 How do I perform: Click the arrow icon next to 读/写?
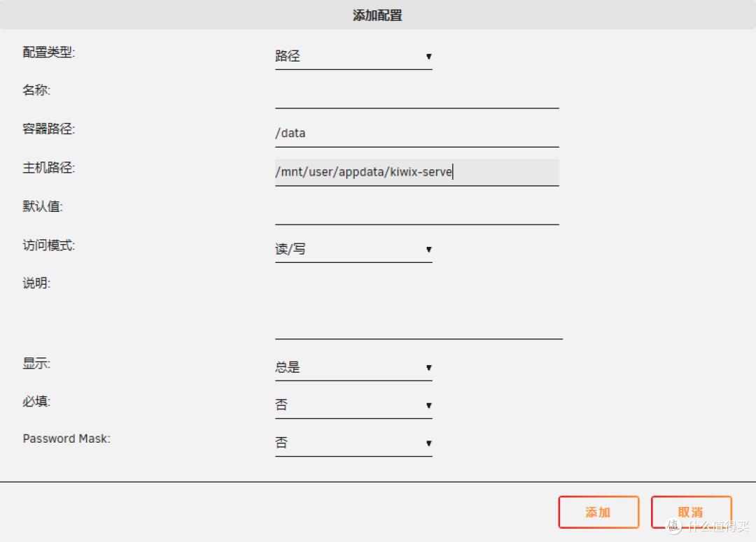pos(428,250)
